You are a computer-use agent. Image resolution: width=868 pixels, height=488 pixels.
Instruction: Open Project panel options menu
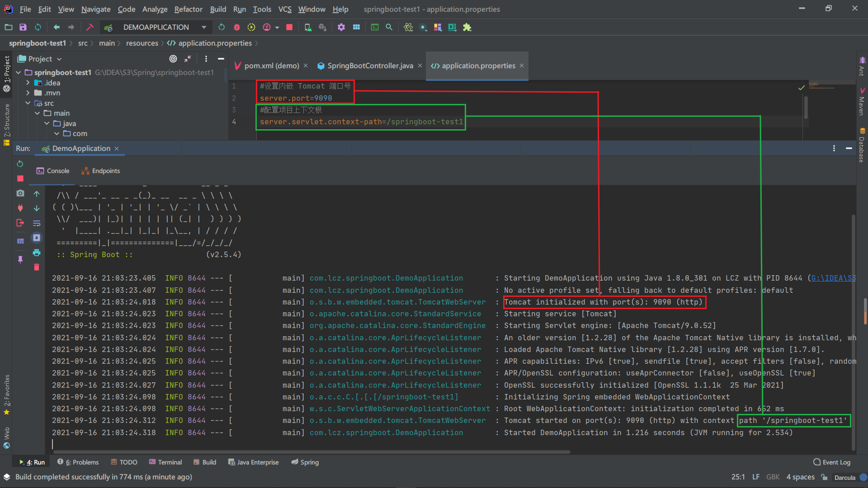pyautogui.click(x=206, y=59)
